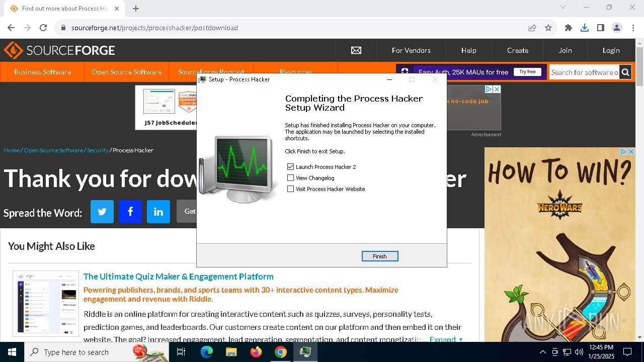Open the Chrome three-dot menu
The image size is (644, 362).
[633, 28]
